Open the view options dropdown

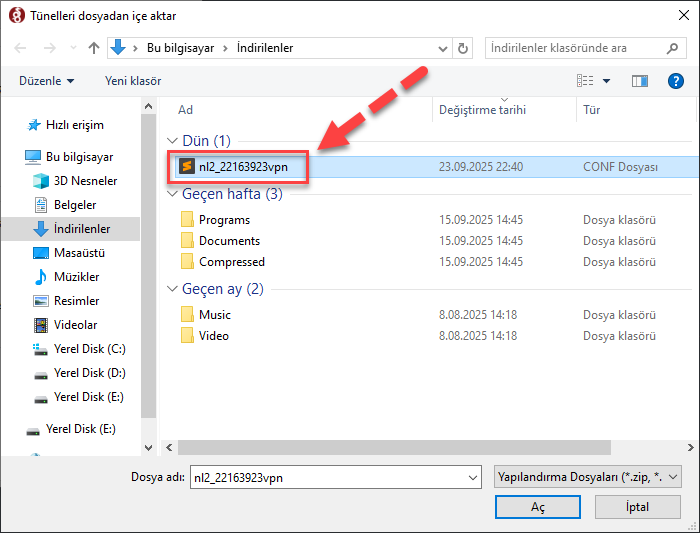[x=607, y=81]
